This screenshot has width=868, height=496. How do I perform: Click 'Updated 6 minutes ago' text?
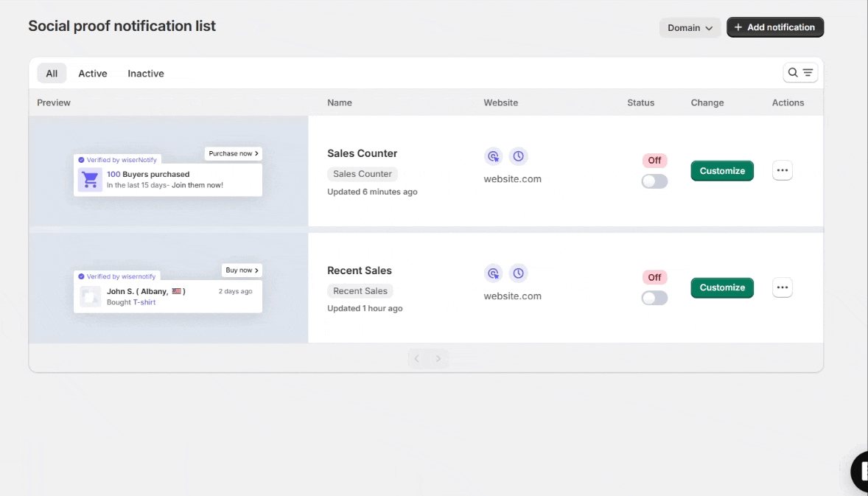tap(372, 192)
